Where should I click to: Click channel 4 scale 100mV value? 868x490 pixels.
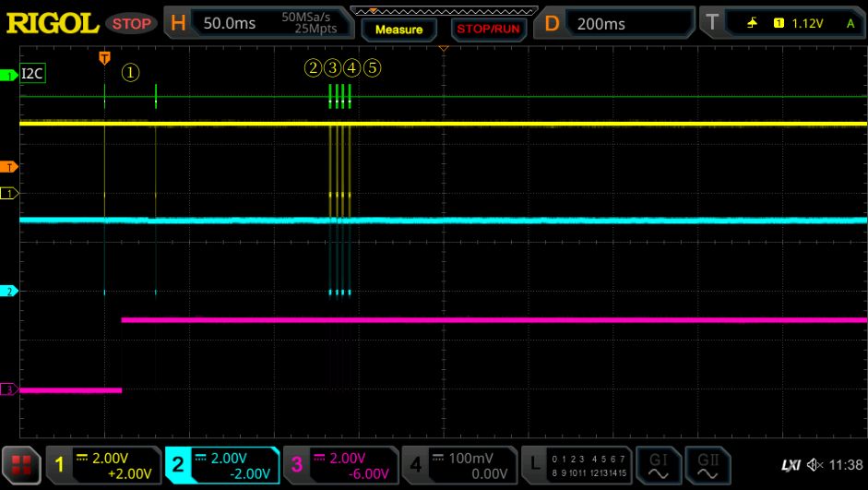pos(470,459)
